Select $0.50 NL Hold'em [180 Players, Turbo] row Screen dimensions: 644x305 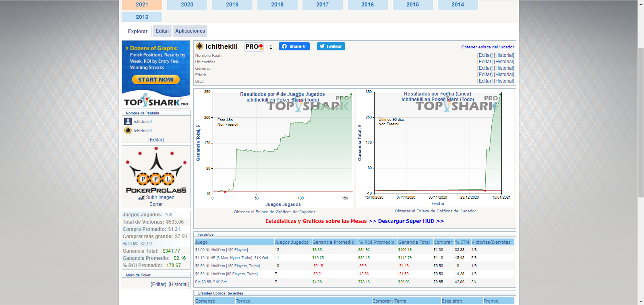[x=354, y=266]
